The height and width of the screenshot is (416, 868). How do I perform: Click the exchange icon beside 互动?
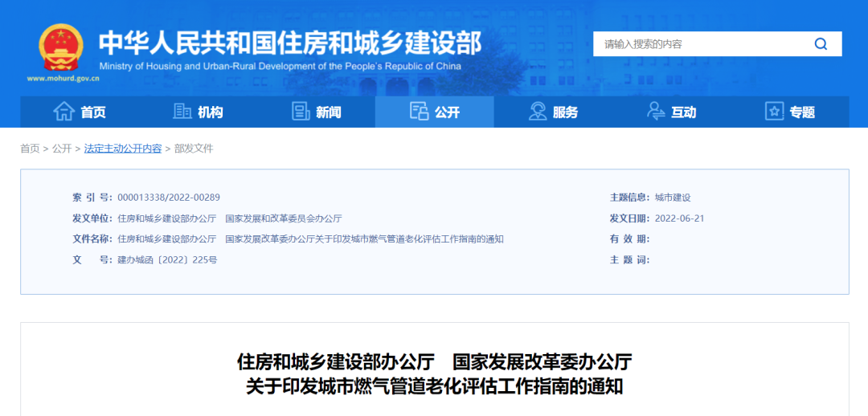point(656,111)
